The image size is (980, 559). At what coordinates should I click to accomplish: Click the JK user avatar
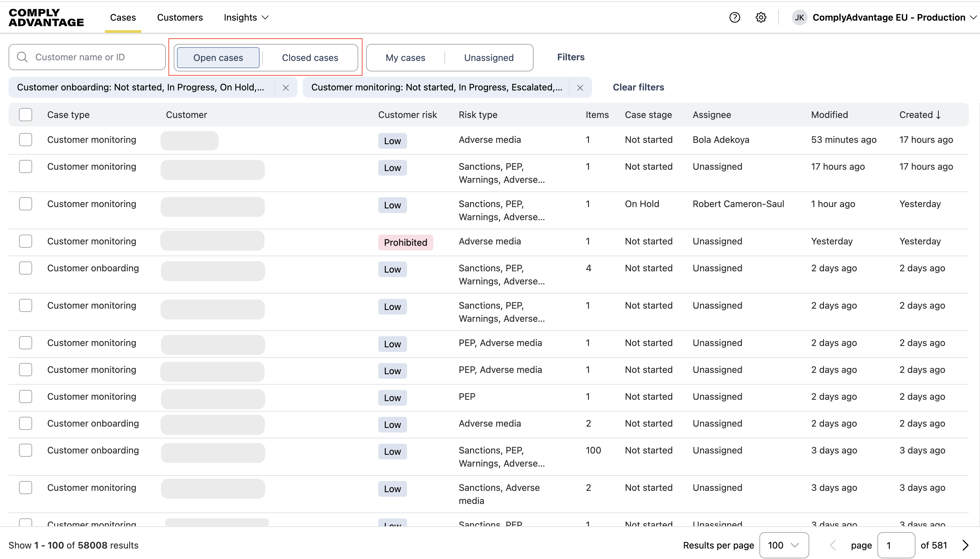coord(799,17)
